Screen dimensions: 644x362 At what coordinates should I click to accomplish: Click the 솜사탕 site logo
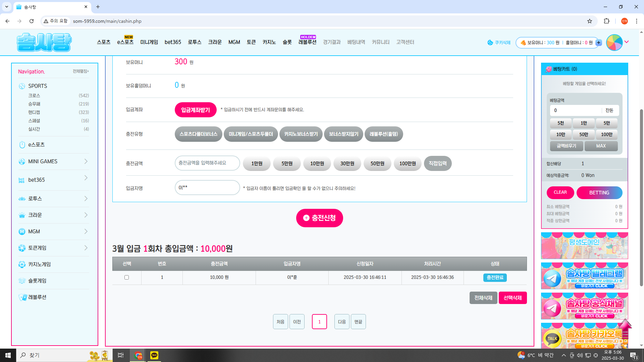tap(44, 42)
